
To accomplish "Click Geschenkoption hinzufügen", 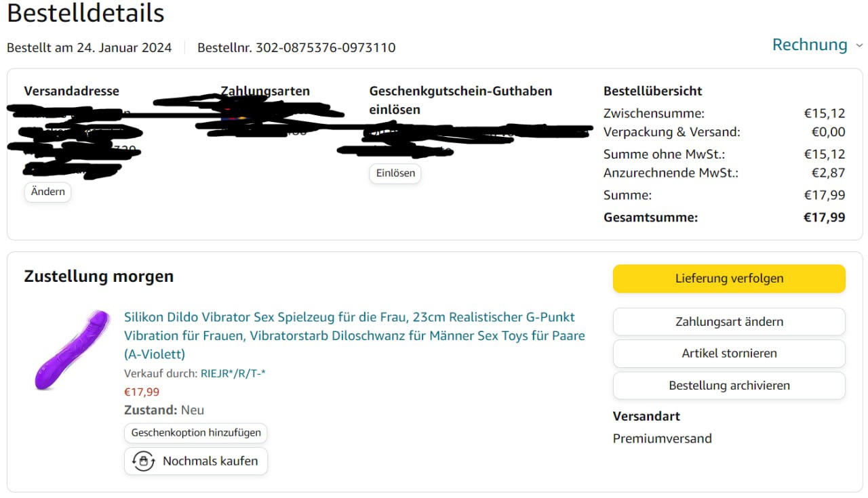I will coord(196,433).
